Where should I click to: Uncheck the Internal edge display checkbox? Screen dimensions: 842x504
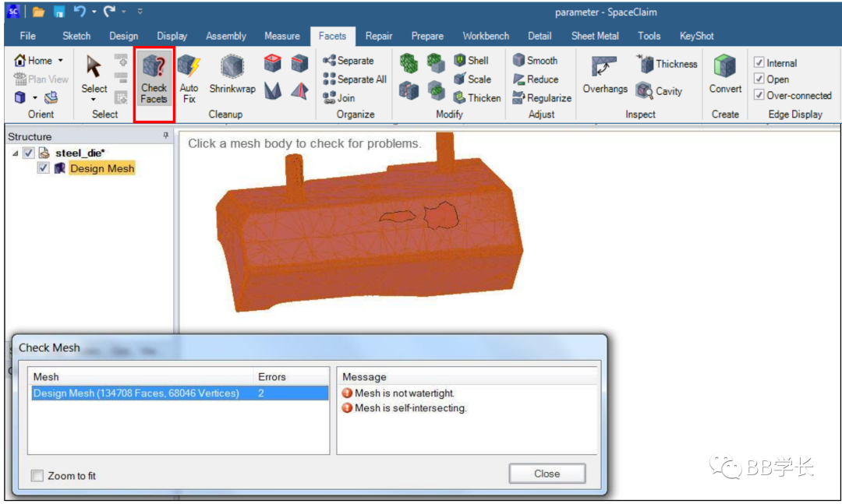pyautogui.click(x=759, y=63)
